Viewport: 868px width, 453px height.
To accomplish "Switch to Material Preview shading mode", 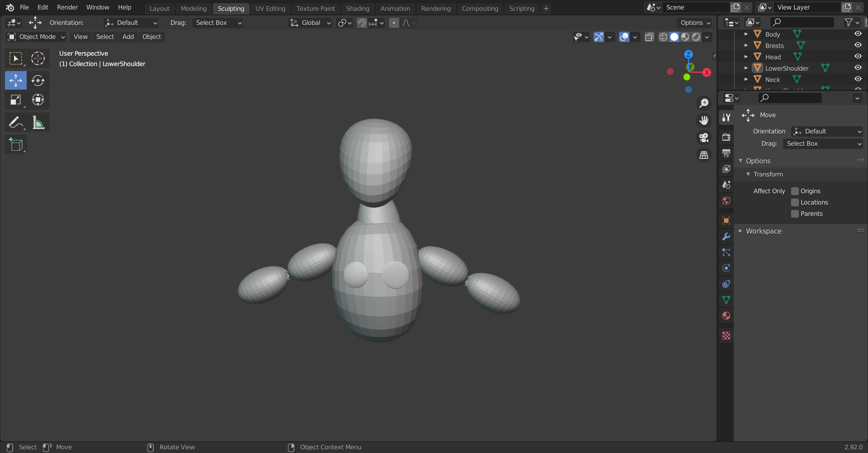I will coord(685,37).
